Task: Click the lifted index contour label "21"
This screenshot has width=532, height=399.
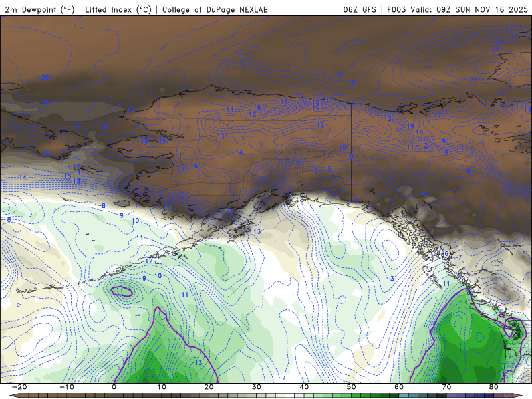Action: [x=495, y=49]
